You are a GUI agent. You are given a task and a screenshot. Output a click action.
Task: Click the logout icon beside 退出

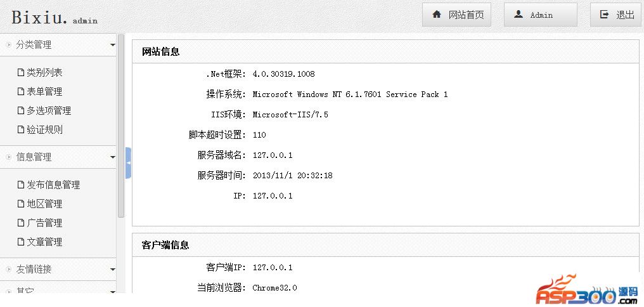(x=605, y=15)
